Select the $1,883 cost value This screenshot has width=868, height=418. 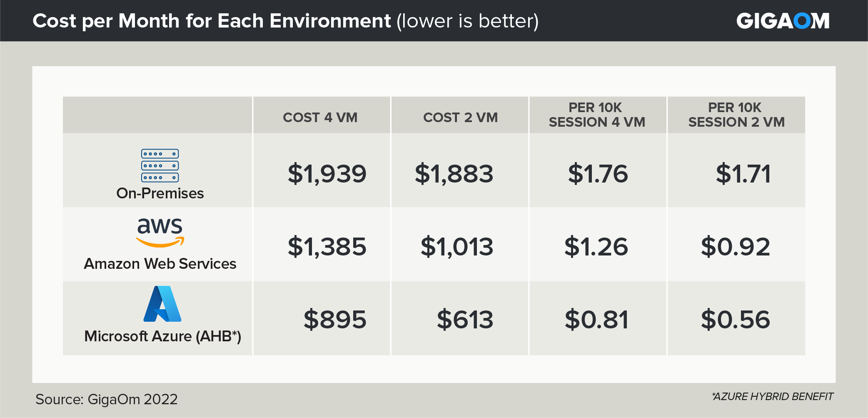pos(454,173)
